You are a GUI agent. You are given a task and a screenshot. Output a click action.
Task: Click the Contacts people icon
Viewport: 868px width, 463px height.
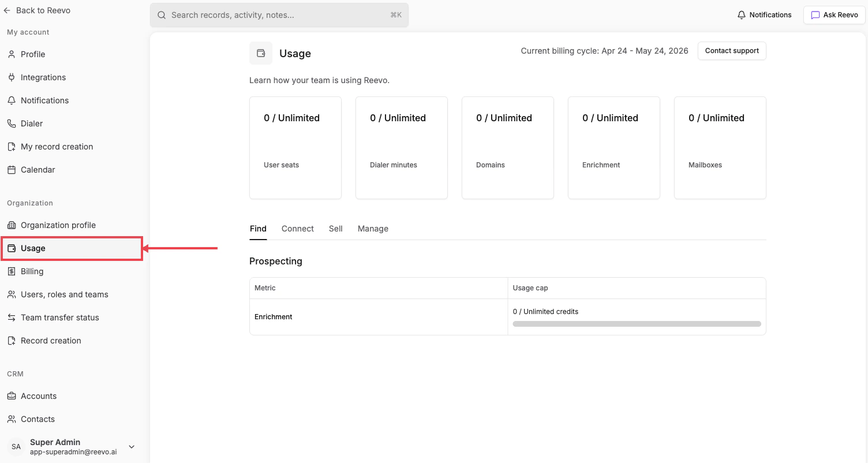point(12,419)
